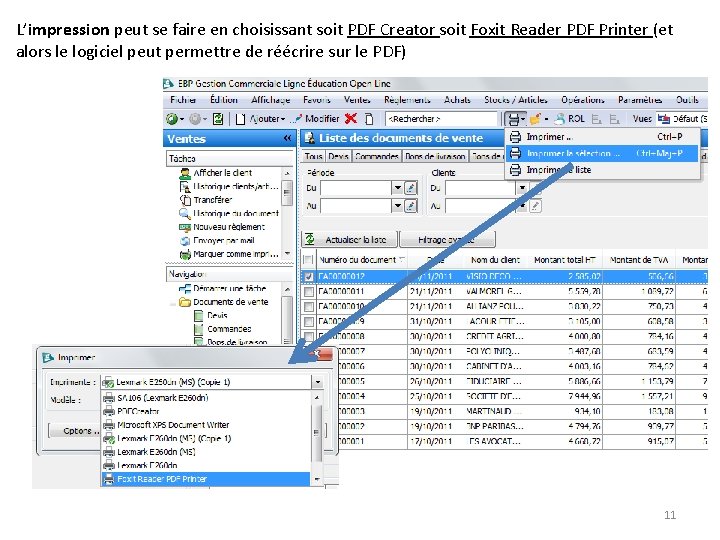Click Historique du document icon

click(x=185, y=214)
